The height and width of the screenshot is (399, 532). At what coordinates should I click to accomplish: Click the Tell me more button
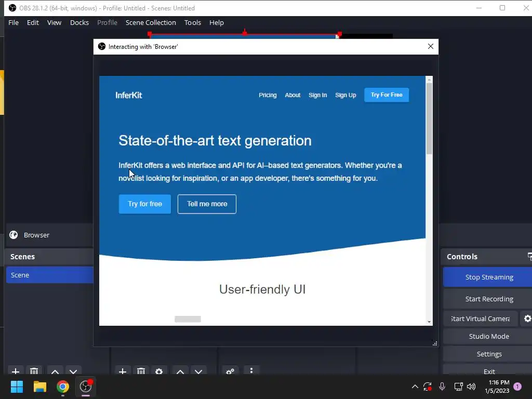(x=207, y=204)
